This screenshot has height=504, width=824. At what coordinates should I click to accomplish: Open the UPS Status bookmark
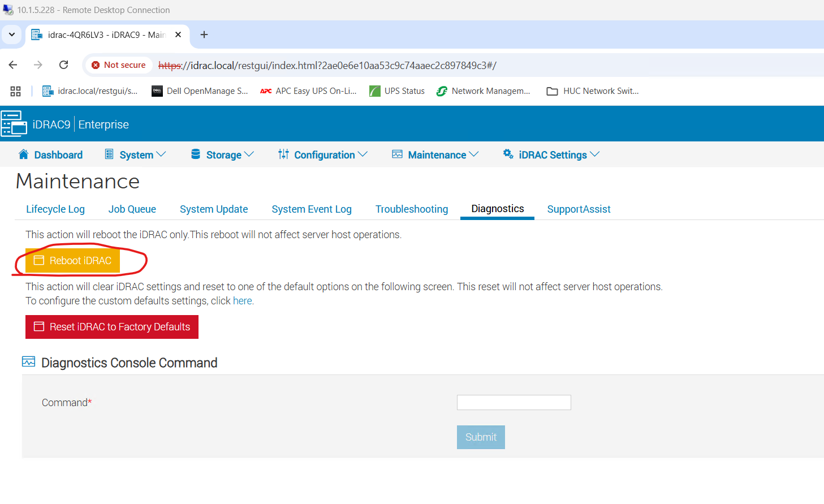tap(397, 91)
